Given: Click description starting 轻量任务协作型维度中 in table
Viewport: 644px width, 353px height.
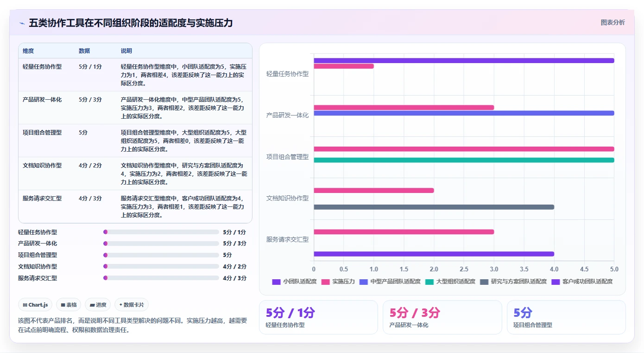Looking at the screenshot, I should (x=184, y=75).
